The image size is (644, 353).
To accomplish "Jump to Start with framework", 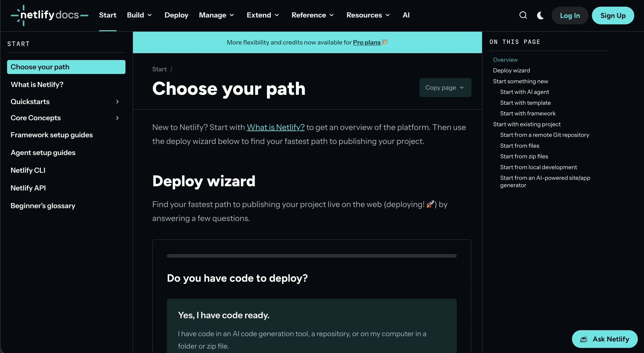I will [x=527, y=114].
